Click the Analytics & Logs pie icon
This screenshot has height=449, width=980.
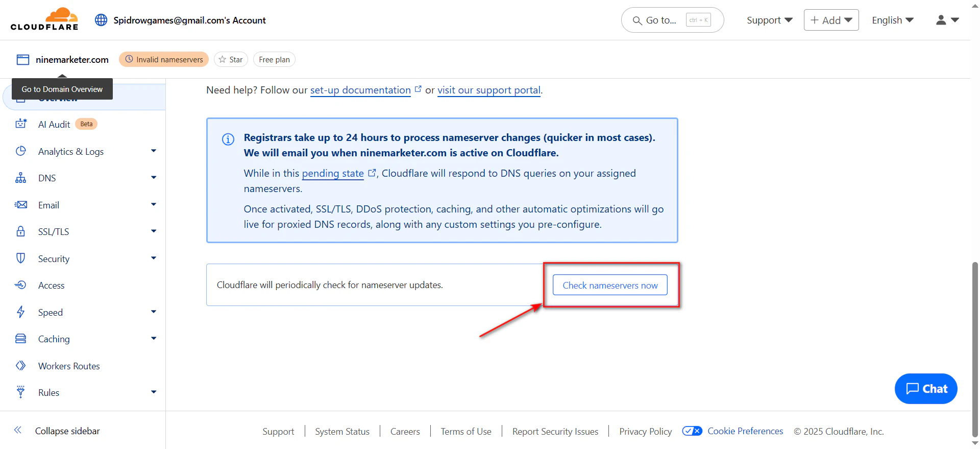tap(21, 151)
